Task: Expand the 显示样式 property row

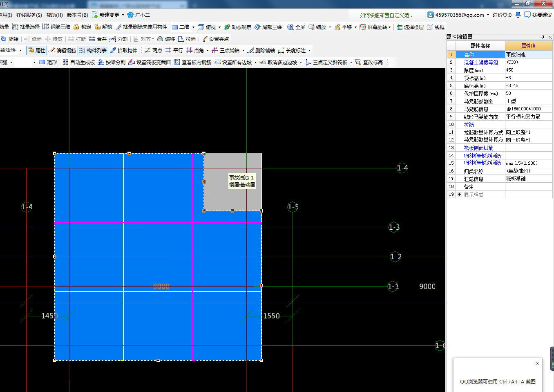Action: coord(460,195)
